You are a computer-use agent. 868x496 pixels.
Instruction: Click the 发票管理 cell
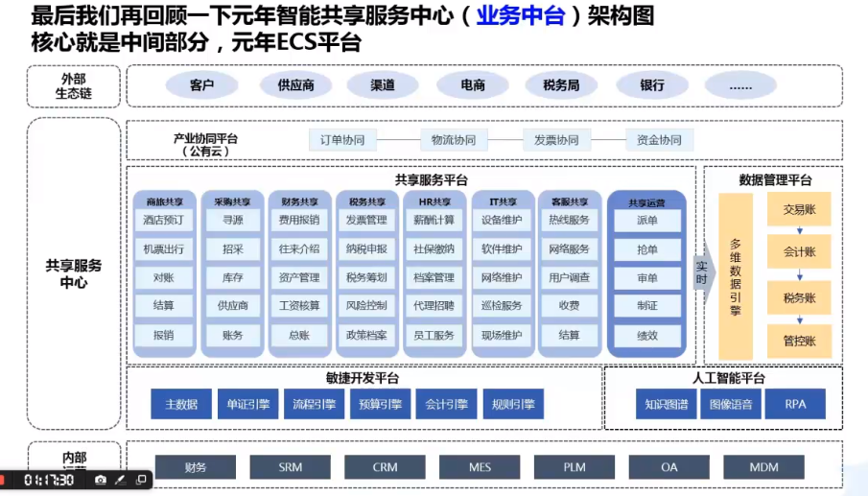point(366,220)
